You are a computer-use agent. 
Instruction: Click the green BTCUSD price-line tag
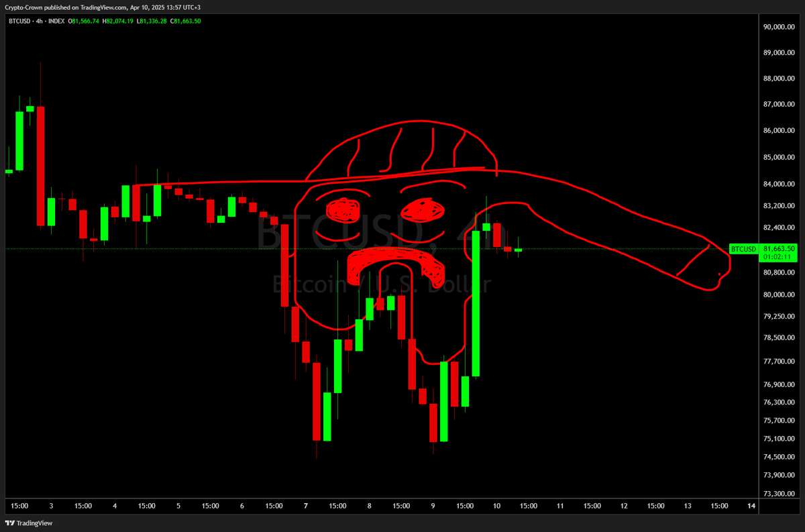coord(743,249)
